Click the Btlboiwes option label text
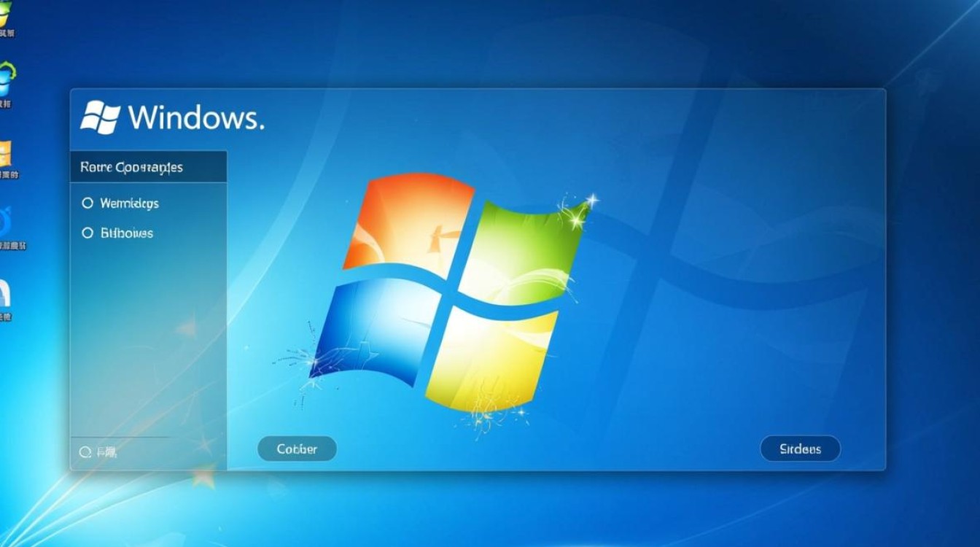 point(126,233)
